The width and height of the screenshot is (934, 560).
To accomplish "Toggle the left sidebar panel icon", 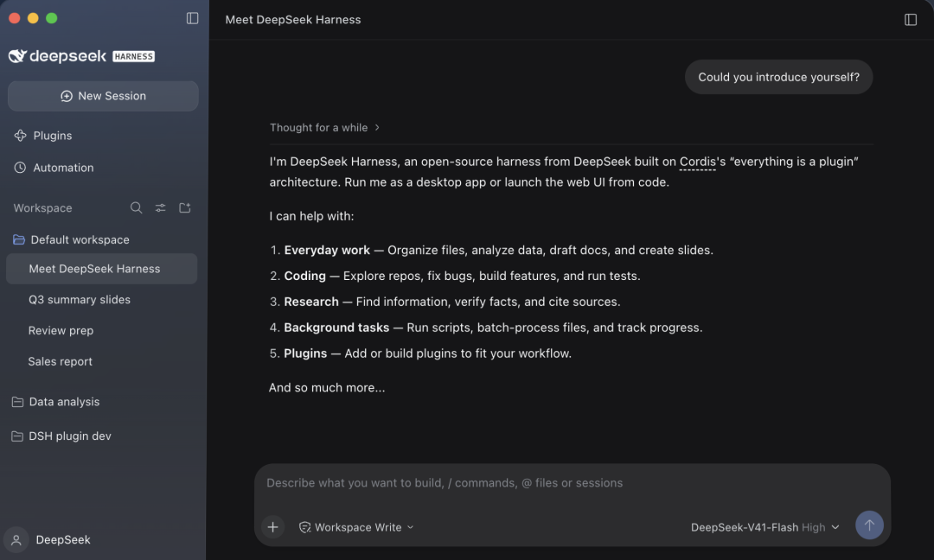I will click(x=192, y=18).
